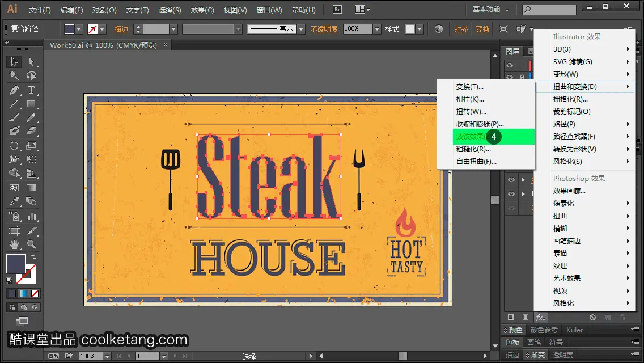
Task: Toggle visibility eye of the locked layer
Action: [x=510, y=76]
